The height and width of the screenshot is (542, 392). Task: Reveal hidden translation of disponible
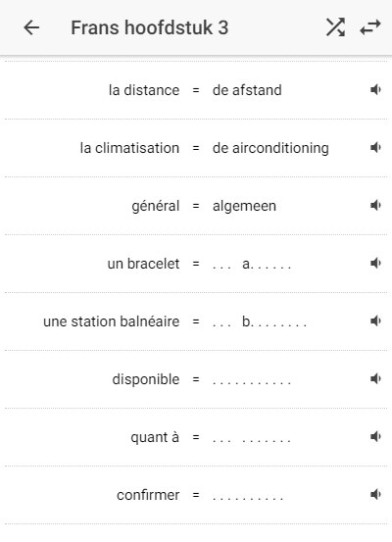coord(252,382)
